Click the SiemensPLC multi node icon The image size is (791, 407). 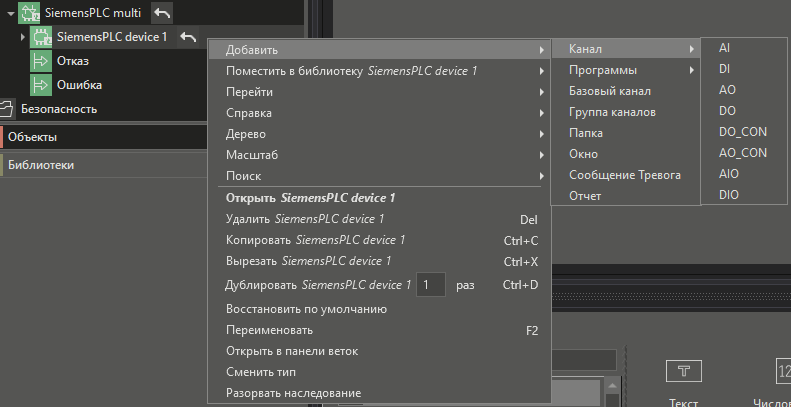[x=29, y=13]
